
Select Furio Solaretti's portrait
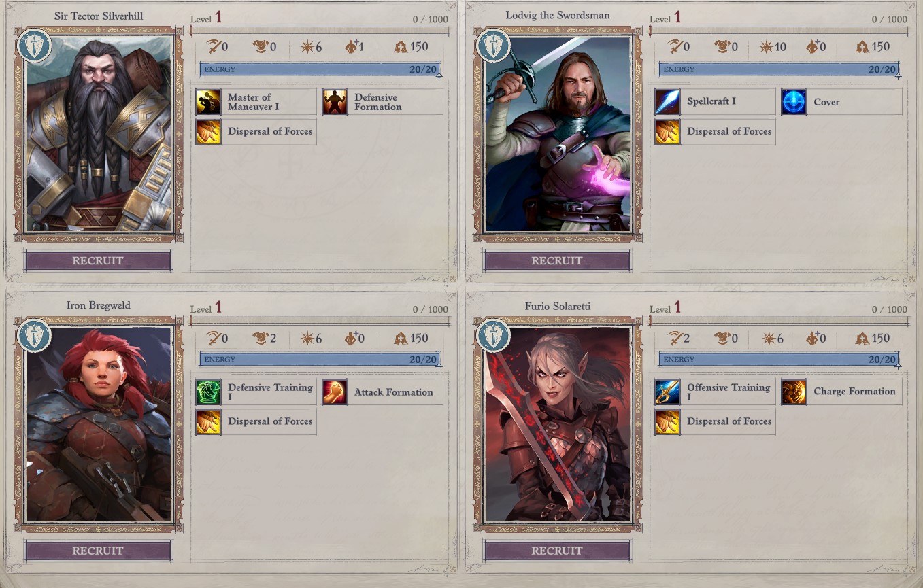pos(558,424)
